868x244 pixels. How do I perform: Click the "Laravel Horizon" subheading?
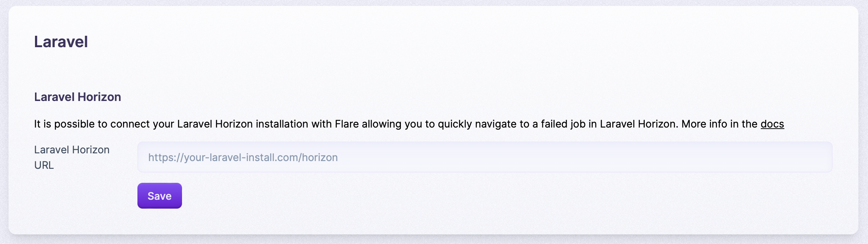[77, 97]
